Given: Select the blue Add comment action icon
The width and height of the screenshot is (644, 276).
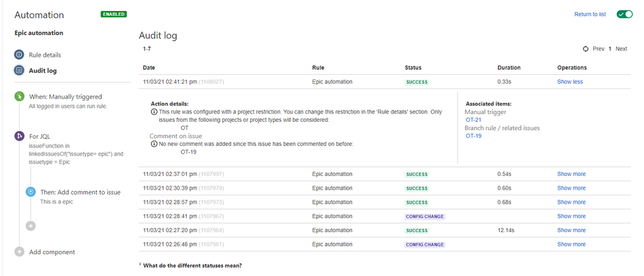Looking at the screenshot, I should (30, 192).
